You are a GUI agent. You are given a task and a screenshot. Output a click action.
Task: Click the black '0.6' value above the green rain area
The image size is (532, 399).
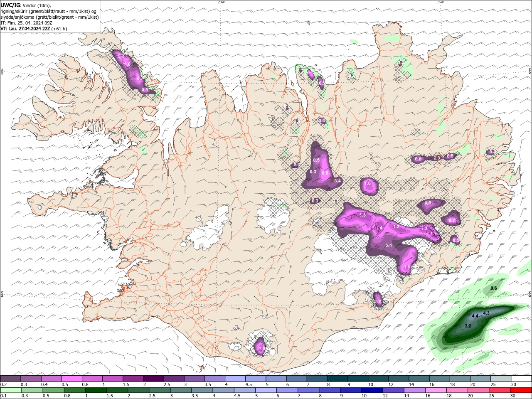pos(494,288)
